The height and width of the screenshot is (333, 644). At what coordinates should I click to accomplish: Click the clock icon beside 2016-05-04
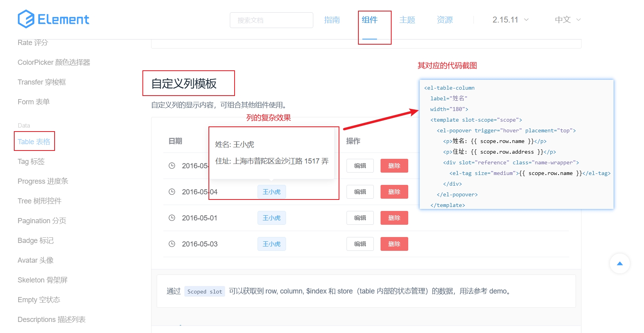point(172,192)
